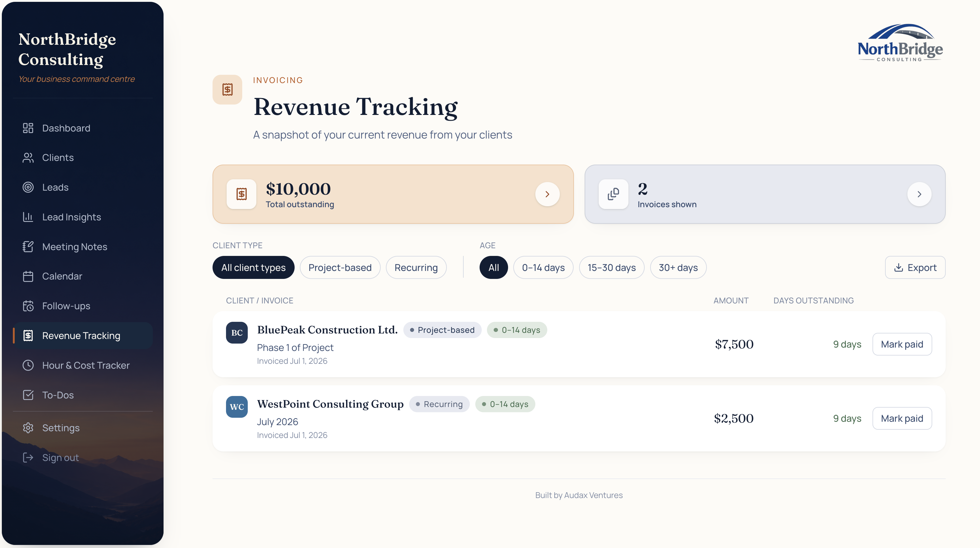The width and height of the screenshot is (980, 548).
Task: Click the $2,500 amount
Action: coord(733,419)
